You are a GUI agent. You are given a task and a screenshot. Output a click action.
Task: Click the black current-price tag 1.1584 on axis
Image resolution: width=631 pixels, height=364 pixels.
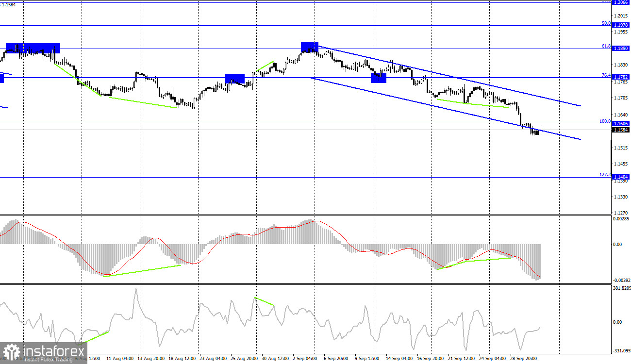click(621, 130)
